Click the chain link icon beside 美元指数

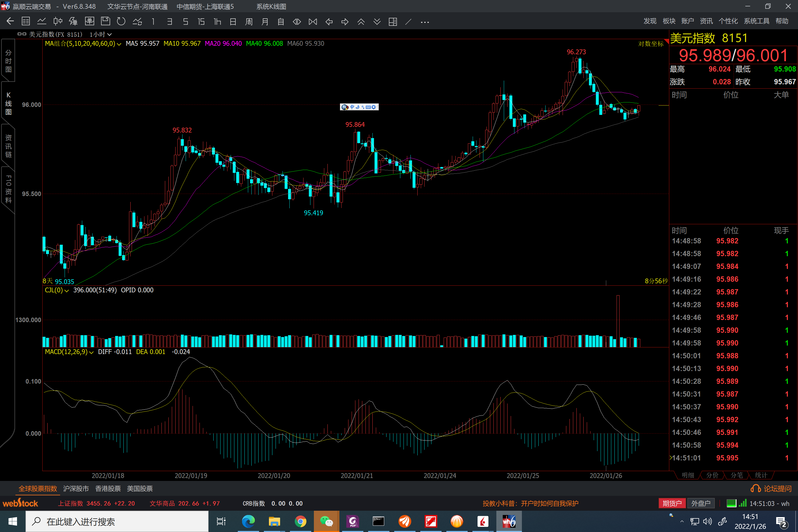(22, 34)
